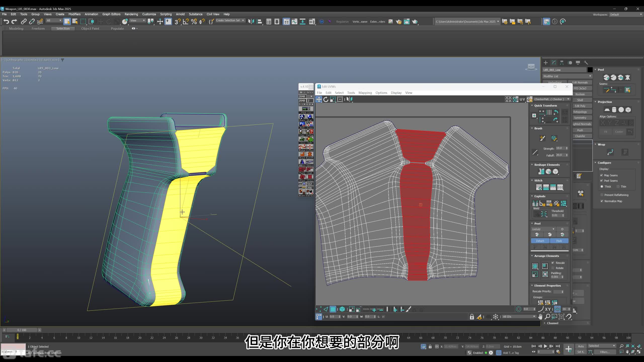The height and width of the screenshot is (362, 644).
Task: Click the Redo arrow in main toolbar
Action: point(14,22)
